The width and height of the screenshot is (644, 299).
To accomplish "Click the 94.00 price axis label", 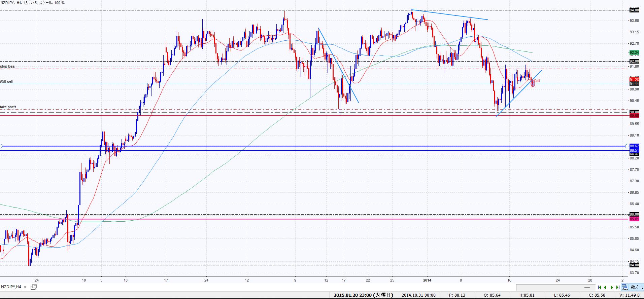I will point(634,10).
